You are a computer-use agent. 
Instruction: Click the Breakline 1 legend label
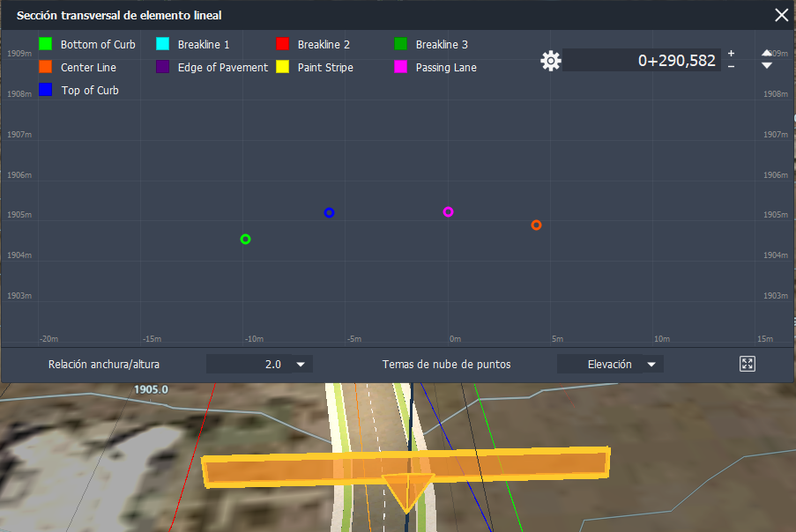tap(204, 45)
